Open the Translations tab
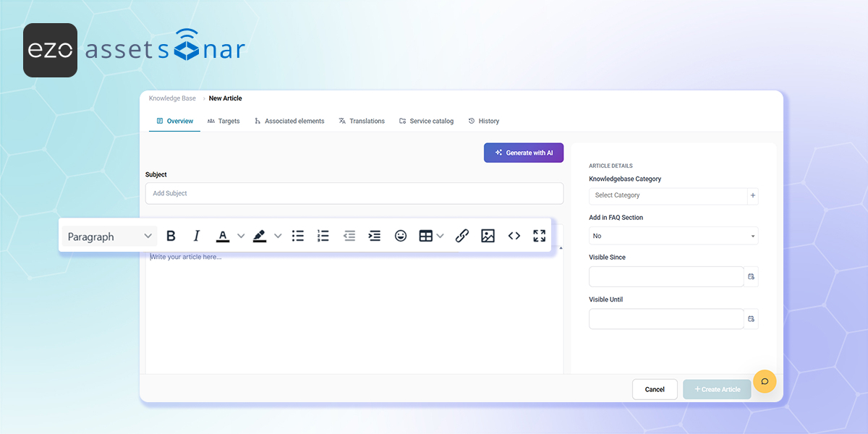868x434 pixels. click(362, 121)
